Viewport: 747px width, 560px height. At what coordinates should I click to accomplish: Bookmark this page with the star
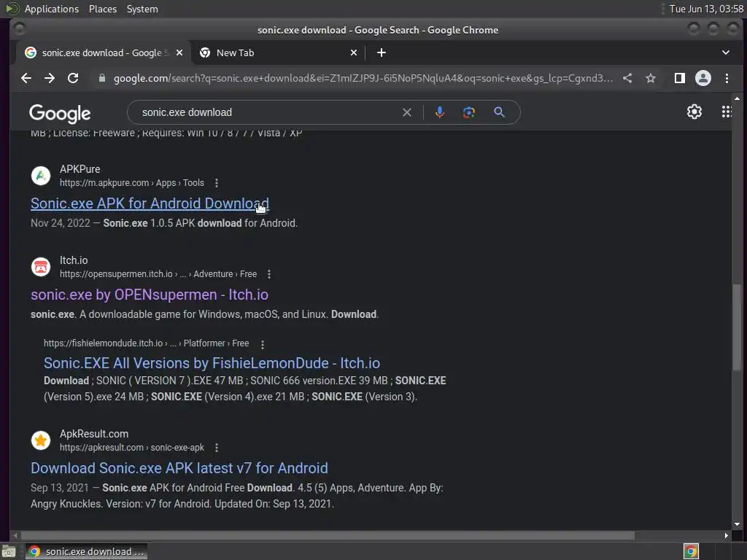(x=650, y=78)
